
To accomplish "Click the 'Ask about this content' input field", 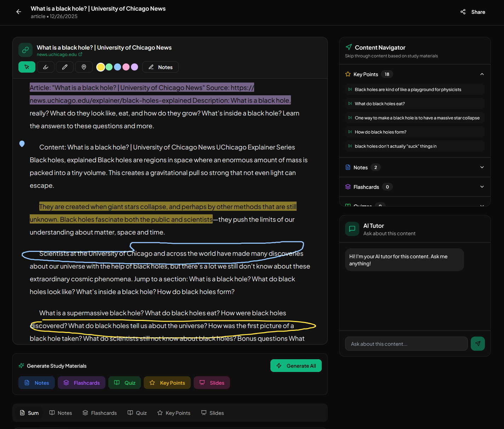I will point(406,343).
